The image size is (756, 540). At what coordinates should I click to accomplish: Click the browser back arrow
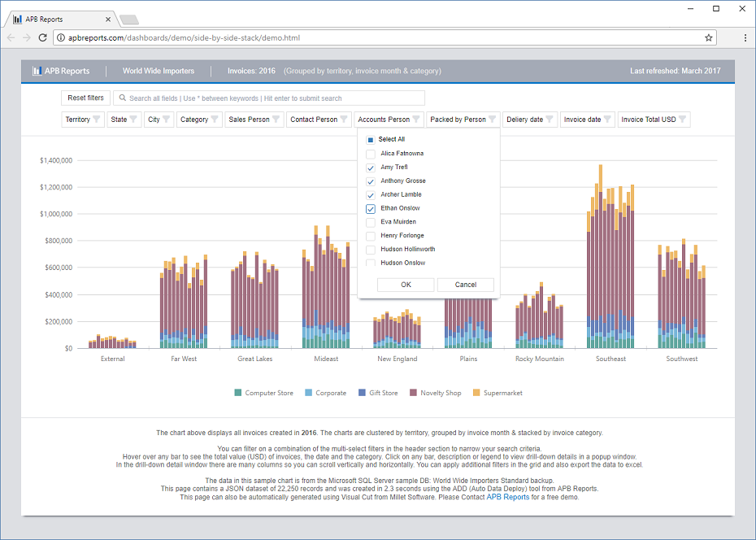(x=11, y=37)
